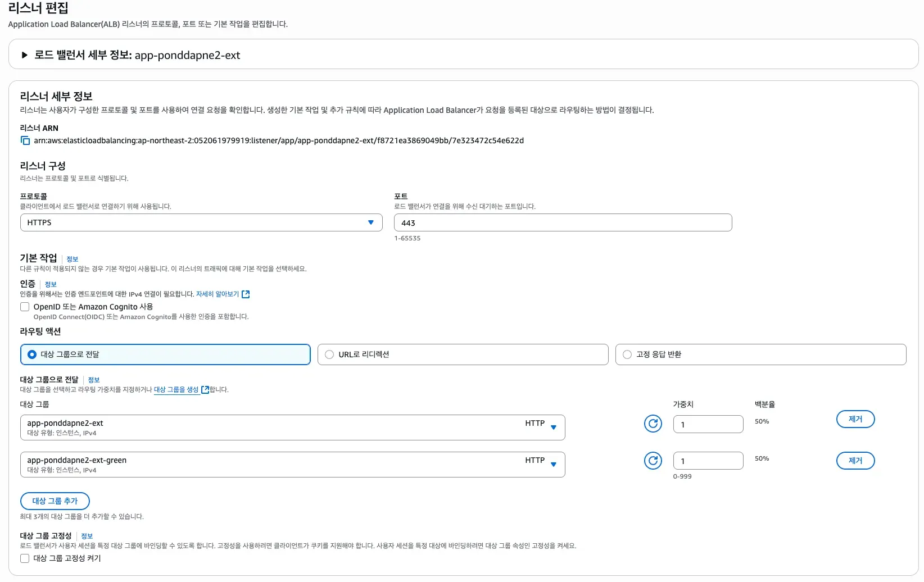Remove the app-ponddapne2-ext-green target group

[x=855, y=461]
